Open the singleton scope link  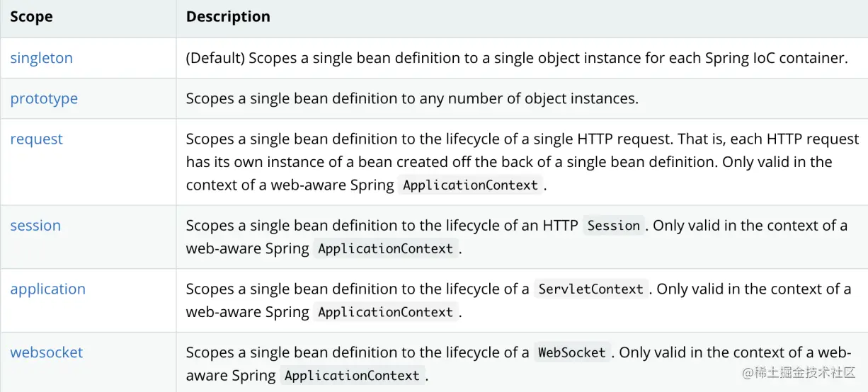(x=41, y=58)
